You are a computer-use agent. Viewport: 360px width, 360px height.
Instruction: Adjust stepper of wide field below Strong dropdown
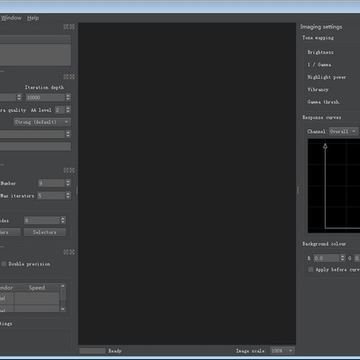68,134
